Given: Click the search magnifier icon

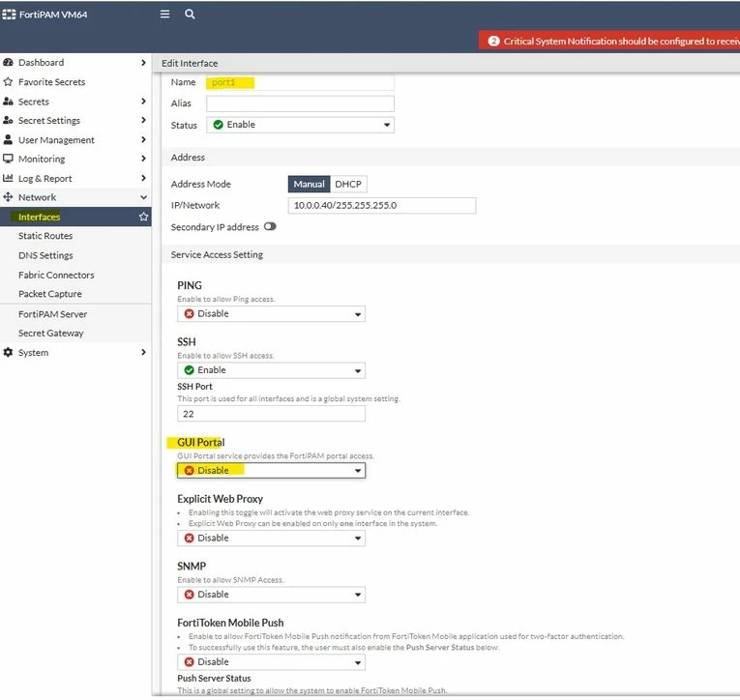Looking at the screenshot, I should click(x=190, y=15).
